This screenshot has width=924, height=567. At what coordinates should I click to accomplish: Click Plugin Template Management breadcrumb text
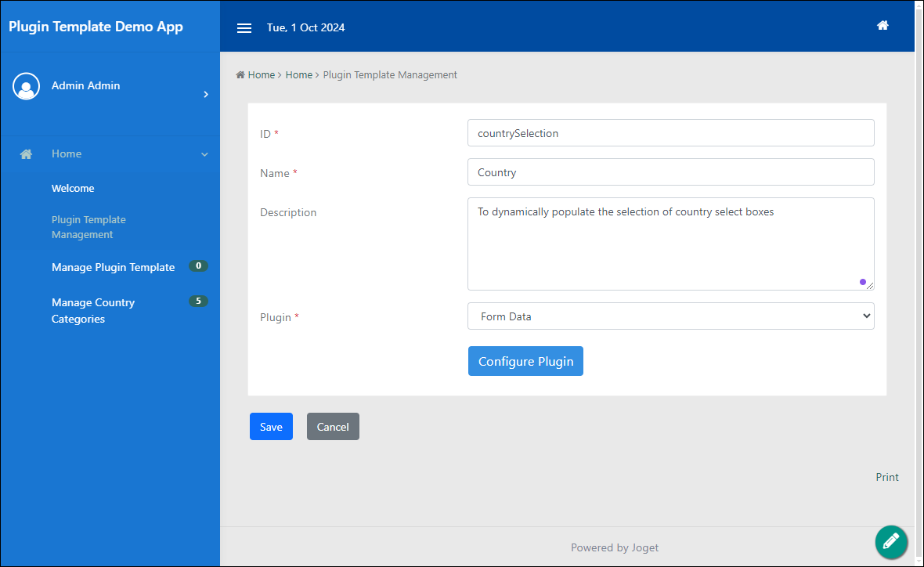[390, 75]
